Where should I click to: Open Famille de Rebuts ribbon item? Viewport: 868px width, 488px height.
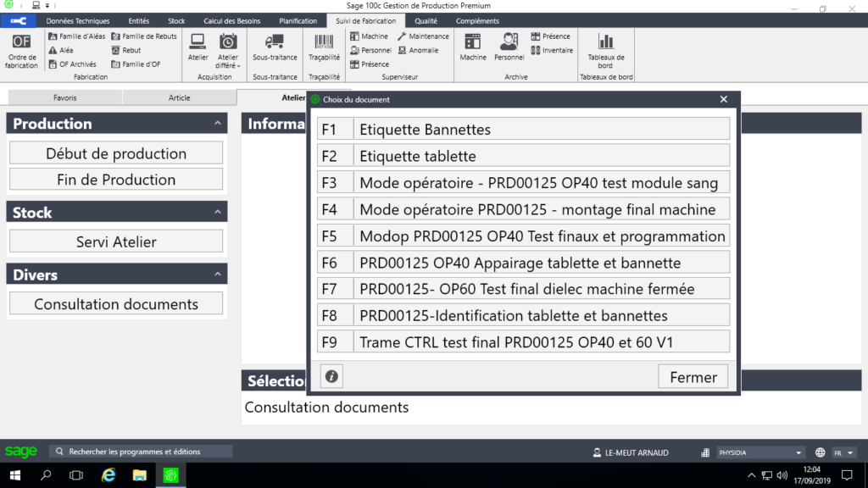coord(144,36)
